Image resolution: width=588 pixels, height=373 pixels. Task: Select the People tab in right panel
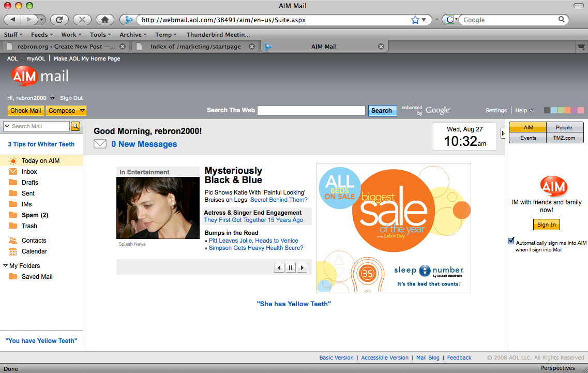(x=564, y=128)
